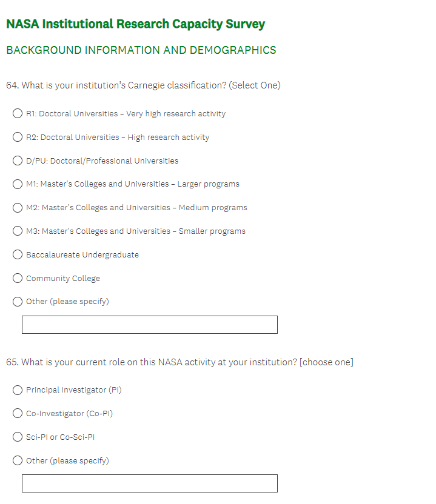Image resolution: width=436 pixels, height=504 pixels.
Task: Select Other option for current role
Action: (x=18, y=461)
